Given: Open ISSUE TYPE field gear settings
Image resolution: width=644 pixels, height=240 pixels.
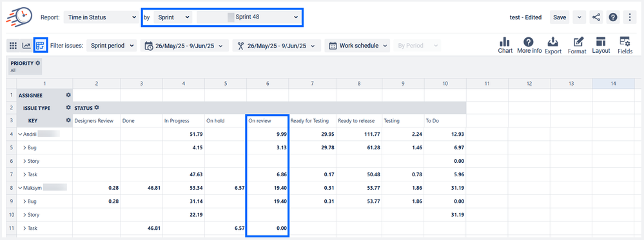Looking at the screenshot, I should click(x=68, y=107).
